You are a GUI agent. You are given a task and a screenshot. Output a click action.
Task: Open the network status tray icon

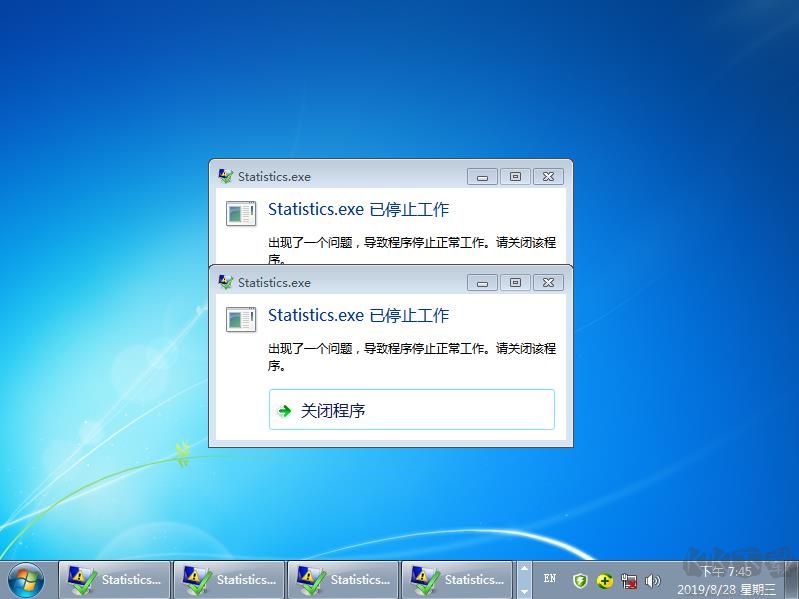[629, 581]
